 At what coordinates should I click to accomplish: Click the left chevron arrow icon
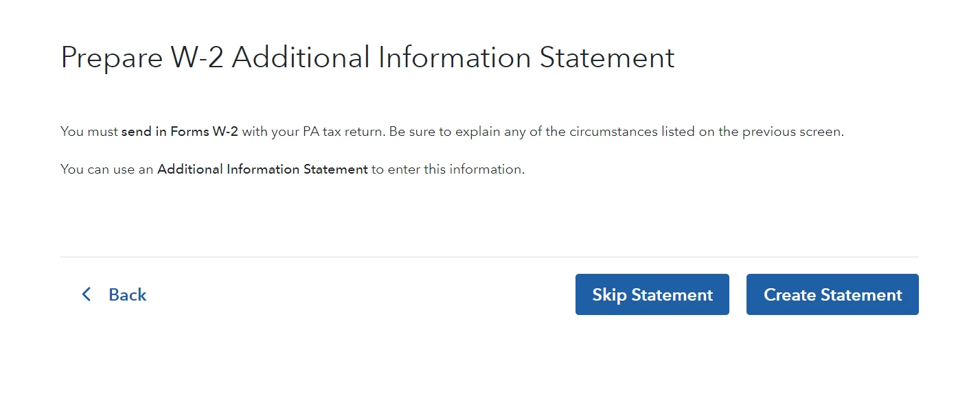click(86, 294)
